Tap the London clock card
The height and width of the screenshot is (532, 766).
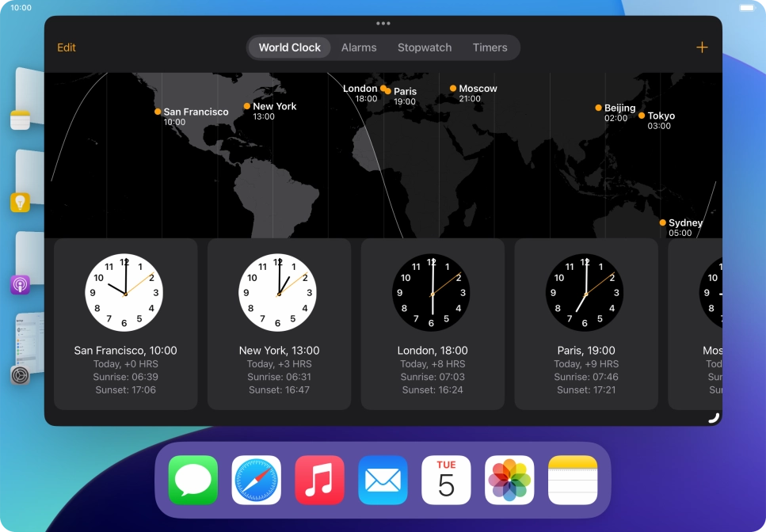click(x=432, y=325)
